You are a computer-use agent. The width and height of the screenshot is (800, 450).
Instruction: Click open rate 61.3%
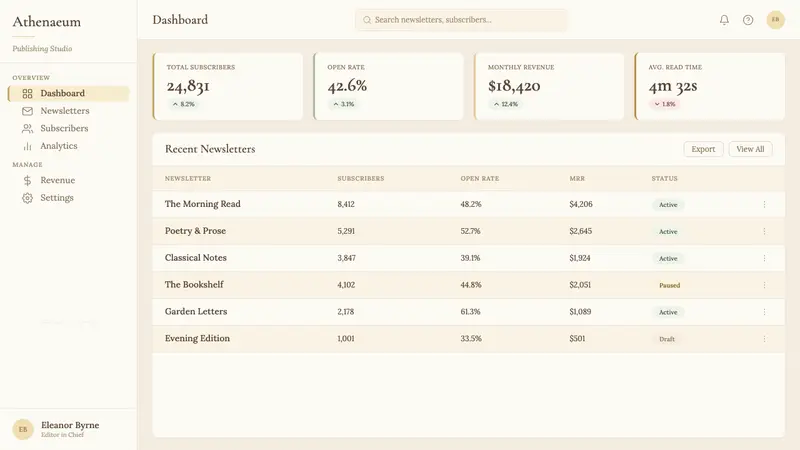pyautogui.click(x=470, y=312)
